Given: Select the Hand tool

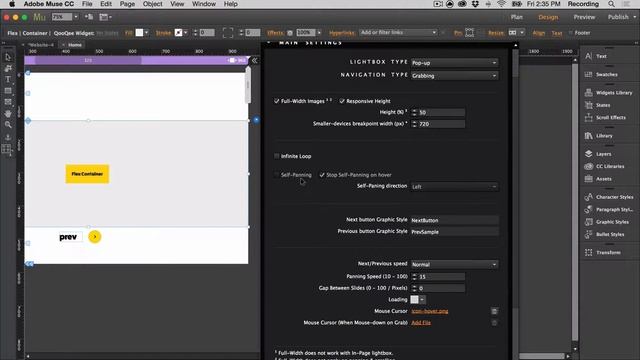Looking at the screenshot, I should [8, 113].
